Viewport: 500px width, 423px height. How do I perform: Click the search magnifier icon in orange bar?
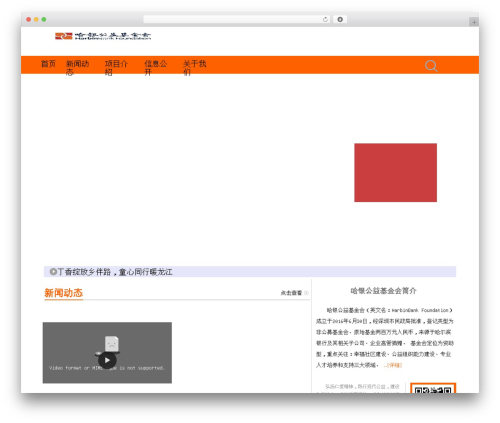[x=431, y=66]
